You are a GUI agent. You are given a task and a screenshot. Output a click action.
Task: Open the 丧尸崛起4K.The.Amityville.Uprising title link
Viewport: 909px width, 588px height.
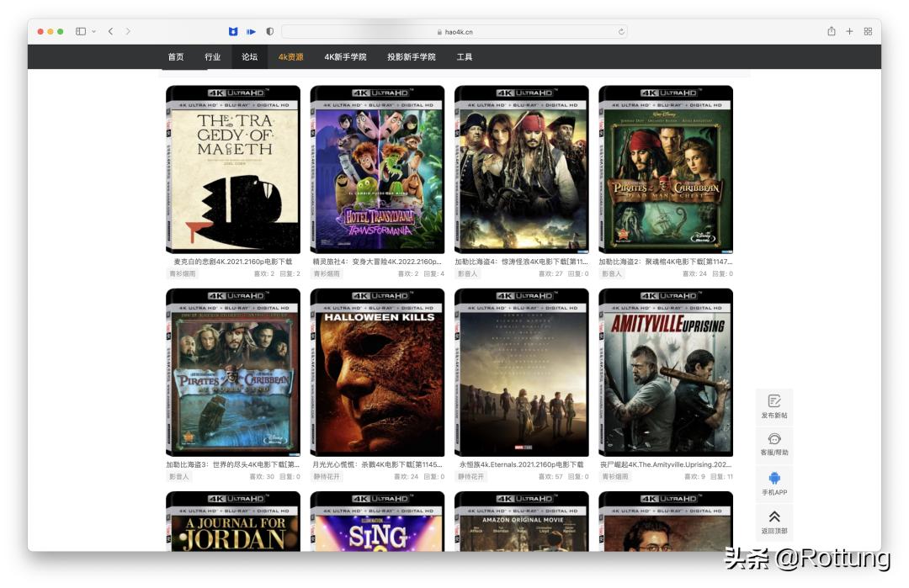pos(666,464)
